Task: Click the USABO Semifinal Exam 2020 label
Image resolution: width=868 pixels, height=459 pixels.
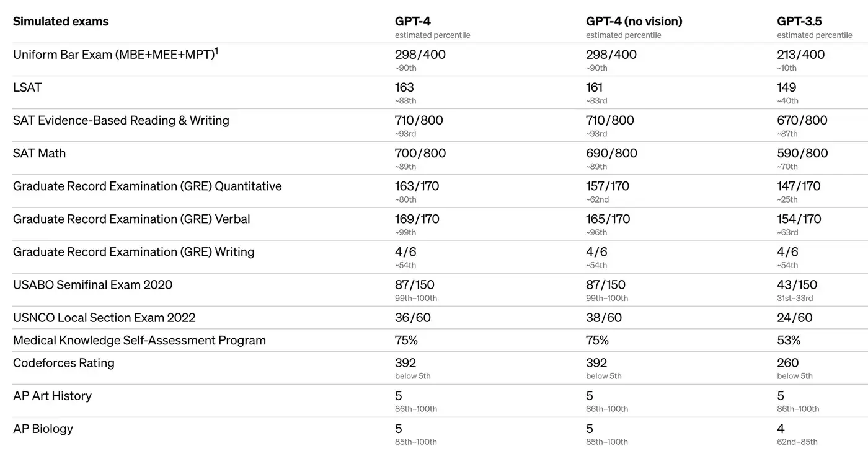Action: point(92,285)
